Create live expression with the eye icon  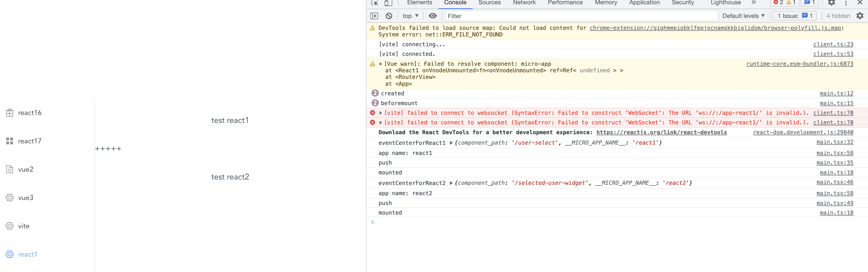433,16
